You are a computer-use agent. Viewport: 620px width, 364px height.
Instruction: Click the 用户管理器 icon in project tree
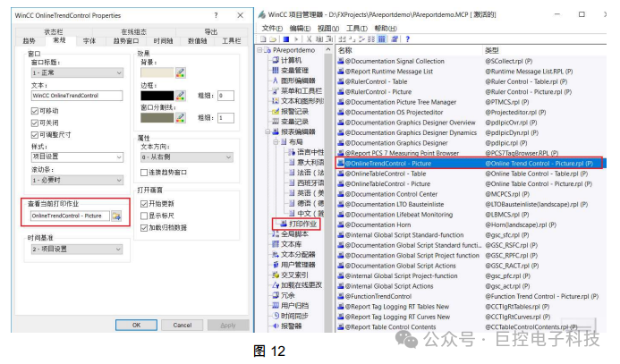tap(276, 265)
